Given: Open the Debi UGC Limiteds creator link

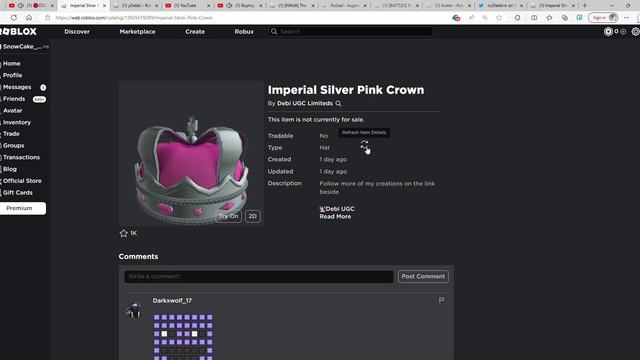Looking at the screenshot, I should [305, 104].
